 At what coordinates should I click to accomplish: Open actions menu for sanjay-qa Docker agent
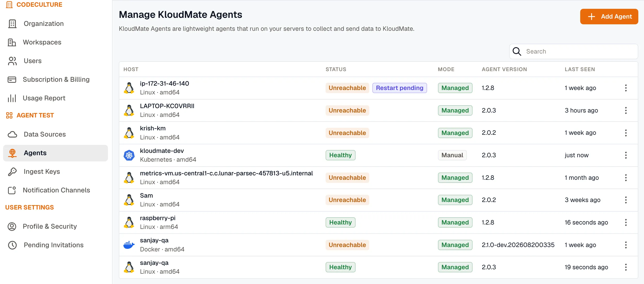click(x=626, y=245)
